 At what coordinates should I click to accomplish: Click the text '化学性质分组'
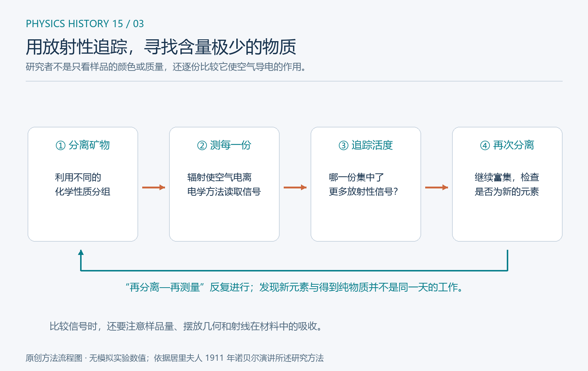pyautogui.click(x=83, y=192)
